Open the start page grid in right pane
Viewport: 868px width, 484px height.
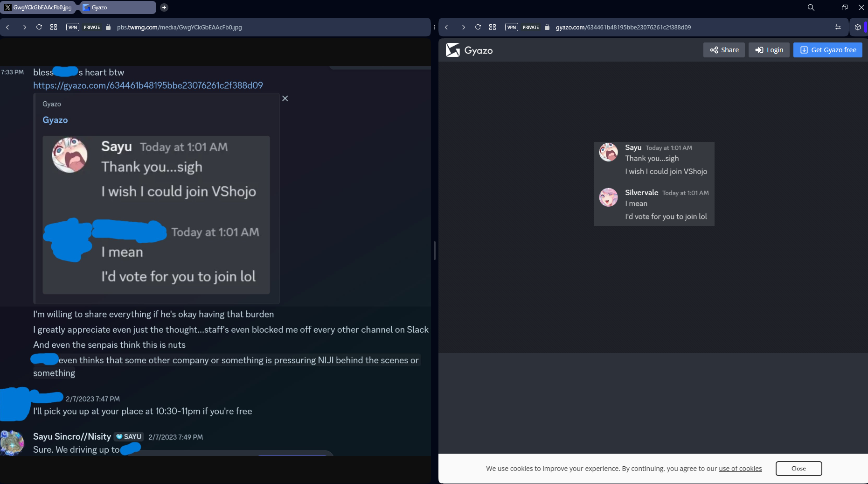coord(493,27)
